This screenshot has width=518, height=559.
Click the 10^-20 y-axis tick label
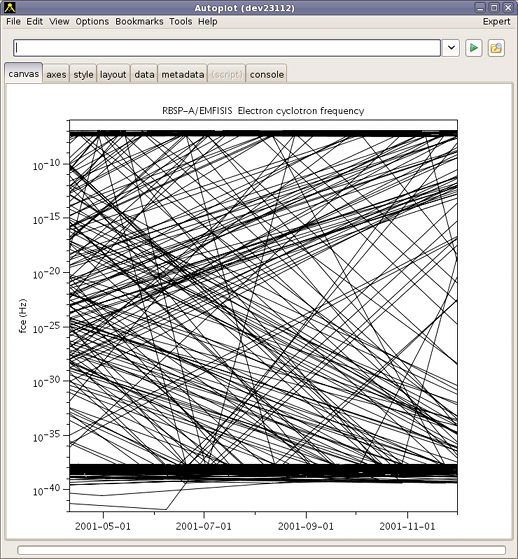(x=47, y=273)
